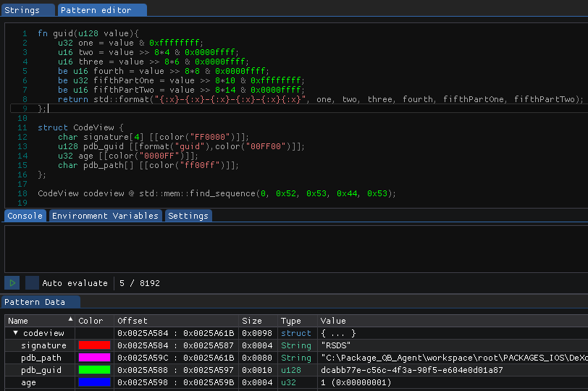This screenshot has height=391, width=588.
Task: Click the blue age color swatch
Action: tap(94, 382)
